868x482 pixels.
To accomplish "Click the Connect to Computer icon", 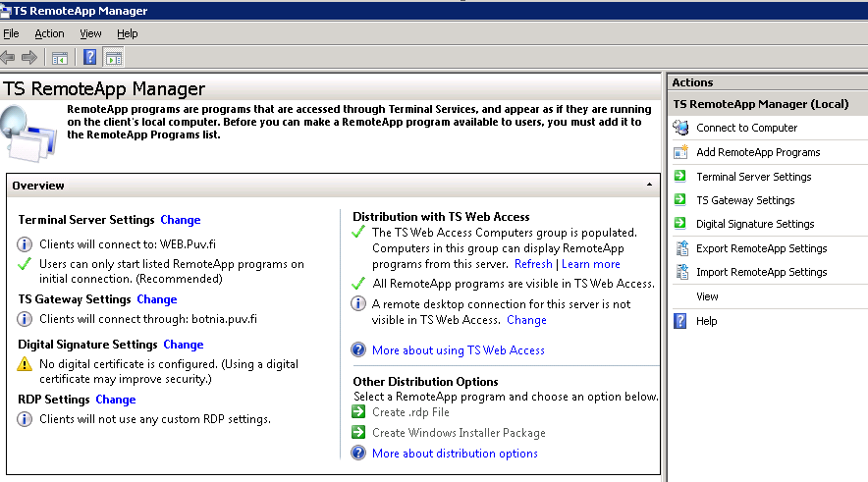I will click(x=680, y=128).
